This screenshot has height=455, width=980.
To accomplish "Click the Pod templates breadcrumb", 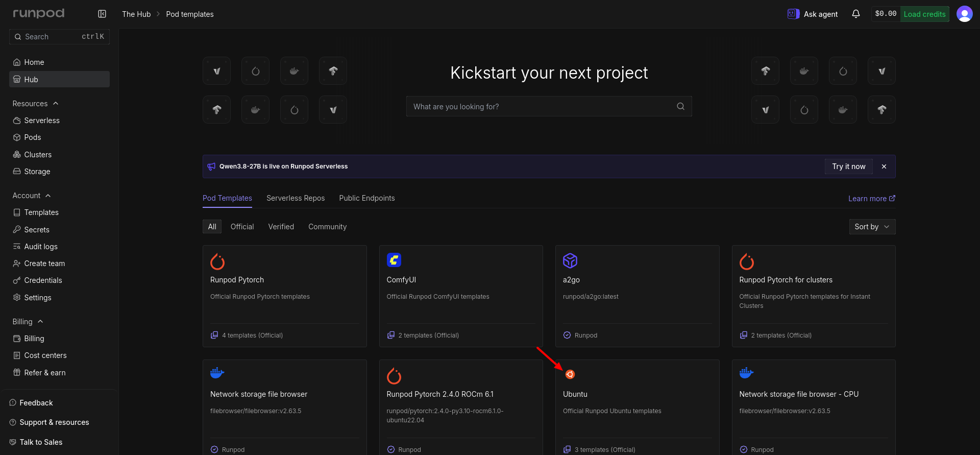I will coord(190,14).
